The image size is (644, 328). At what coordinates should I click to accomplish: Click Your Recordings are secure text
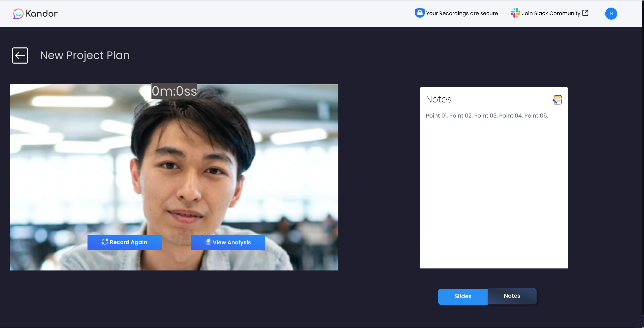pyautogui.click(x=462, y=13)
